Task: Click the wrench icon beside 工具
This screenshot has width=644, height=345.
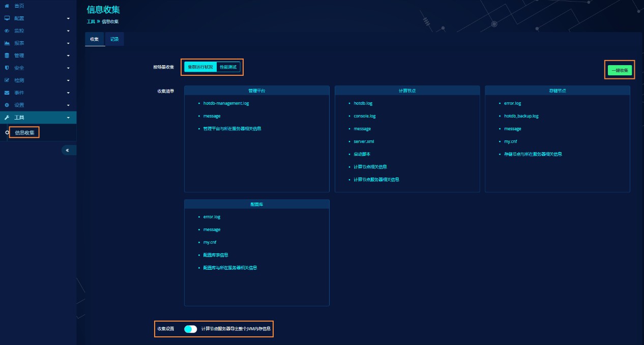Action: pyautogui.click(x=7, y=118)
